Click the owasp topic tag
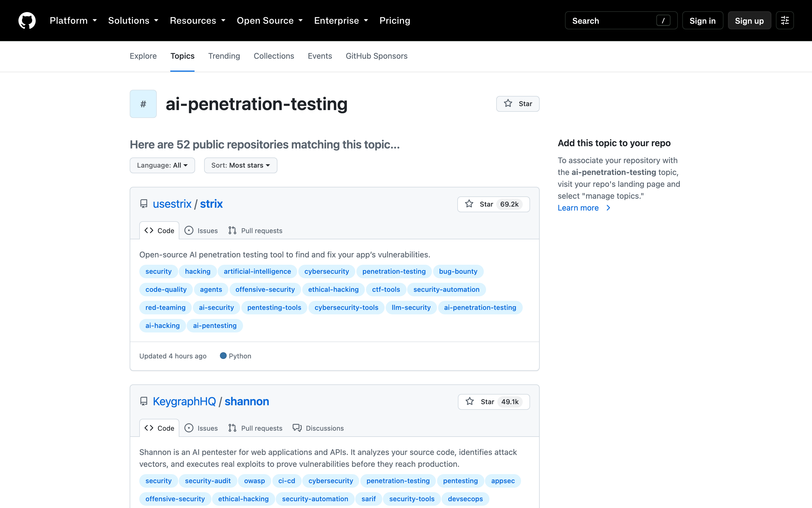Screen dimensions: 812x508 pos(254,481)
